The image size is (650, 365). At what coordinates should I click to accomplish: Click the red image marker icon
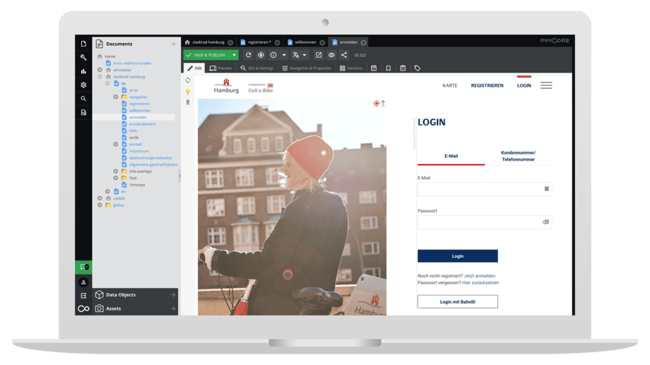pyautogui.click(x=376, y=103)
